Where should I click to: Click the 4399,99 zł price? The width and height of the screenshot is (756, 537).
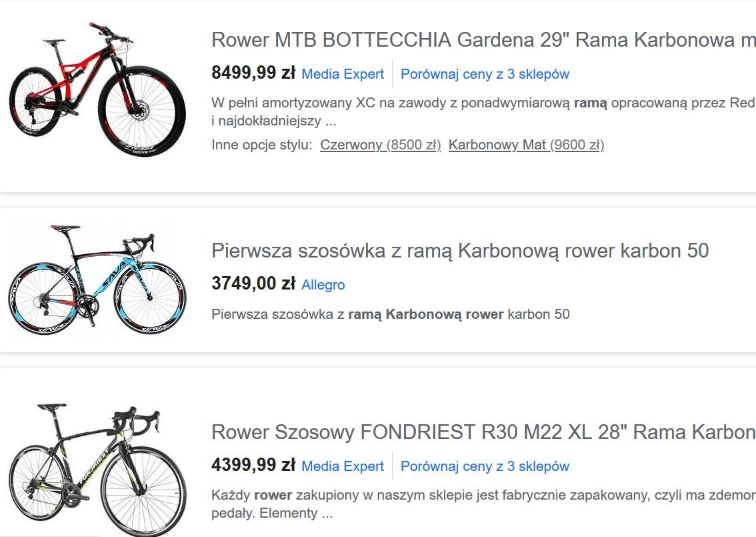(x=253, y=465)
